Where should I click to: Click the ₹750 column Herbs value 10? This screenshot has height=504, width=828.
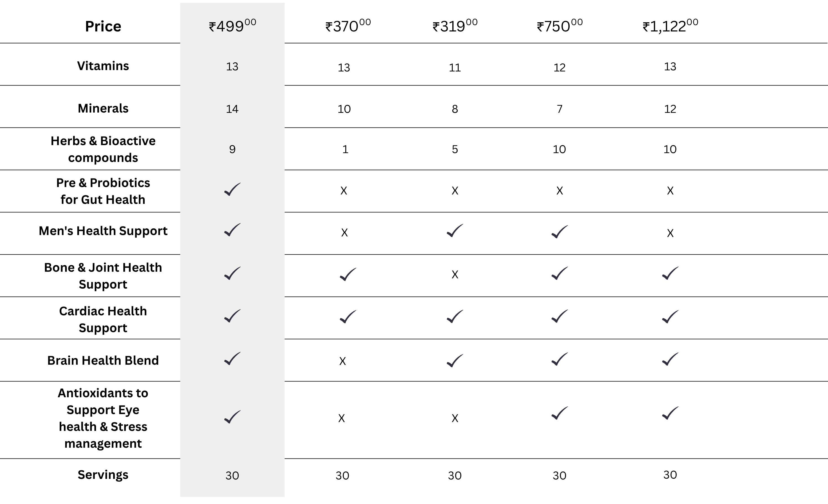coord(559,150)
